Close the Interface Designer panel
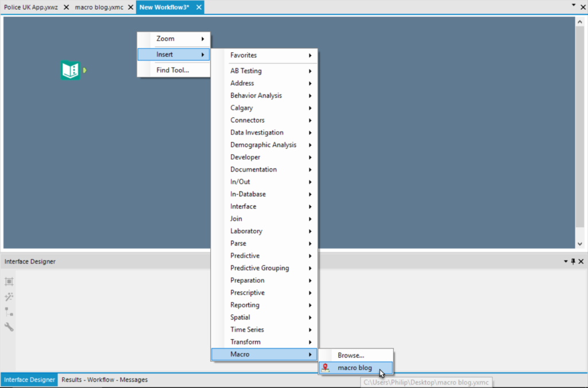 pyautogui.click(x=581, y=262)
